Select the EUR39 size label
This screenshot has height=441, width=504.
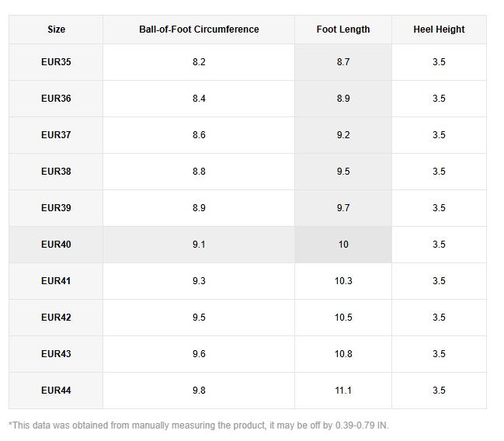coord(56,208)
